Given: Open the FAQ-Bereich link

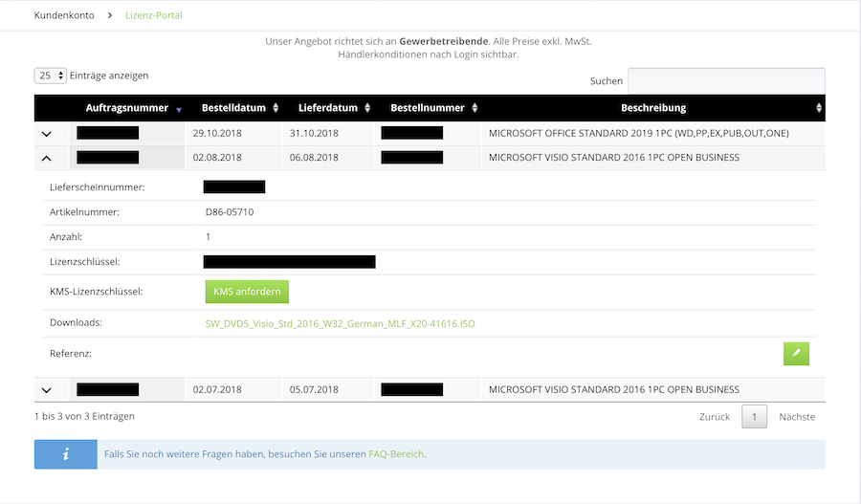Looking at the screenshot, I should pyautogui.click(x=396, y=454).
